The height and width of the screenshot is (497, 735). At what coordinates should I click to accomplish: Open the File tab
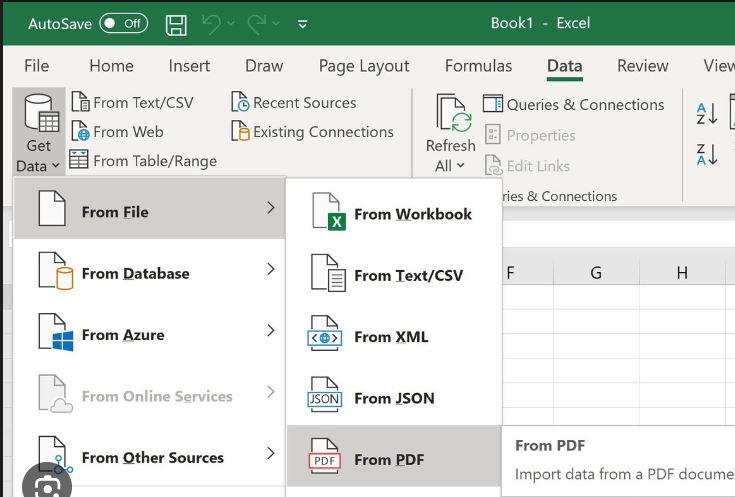pyautogui.click(x=37, y=66)
